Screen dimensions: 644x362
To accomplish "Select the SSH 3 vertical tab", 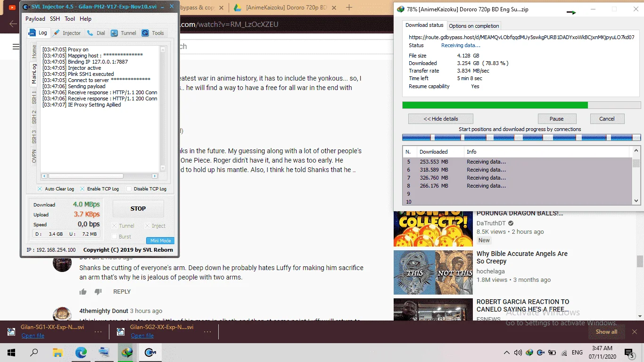I will (x=34, y=136).
